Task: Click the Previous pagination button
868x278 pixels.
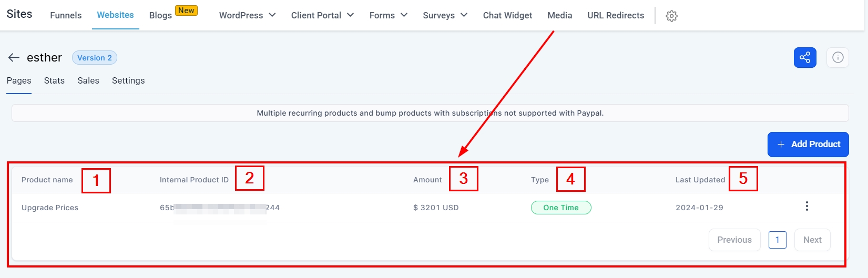Action: pyautogui.click(x=734, y=240)
